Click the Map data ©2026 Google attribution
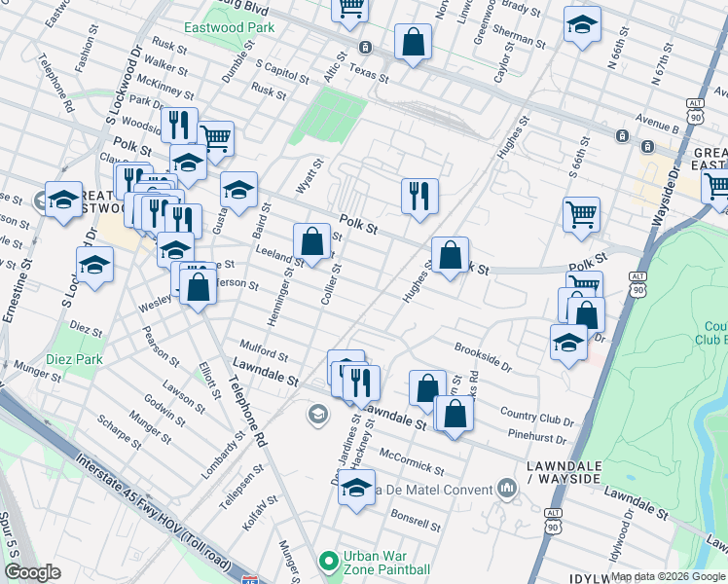Screen dimensions: 728x584 668,577
